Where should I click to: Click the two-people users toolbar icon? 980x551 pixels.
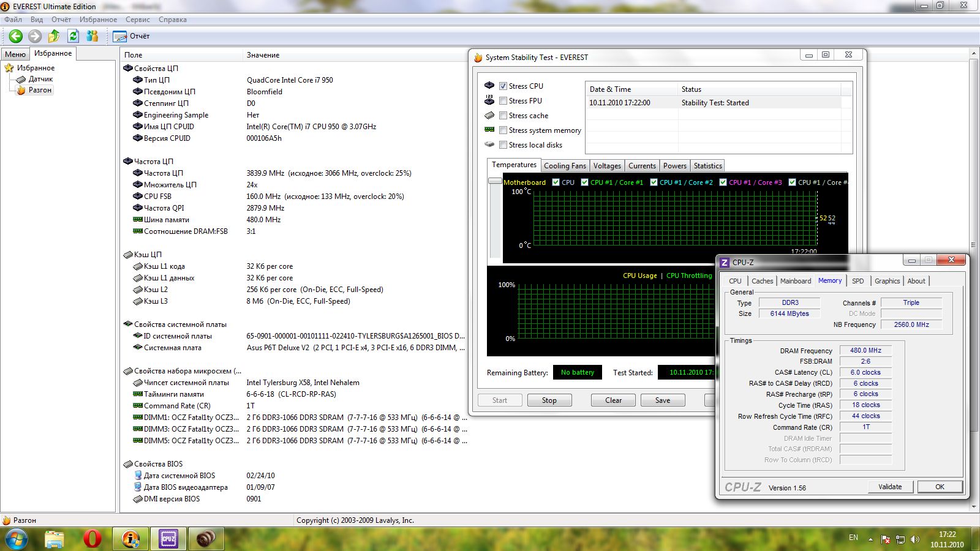click(x=92, y=36)
